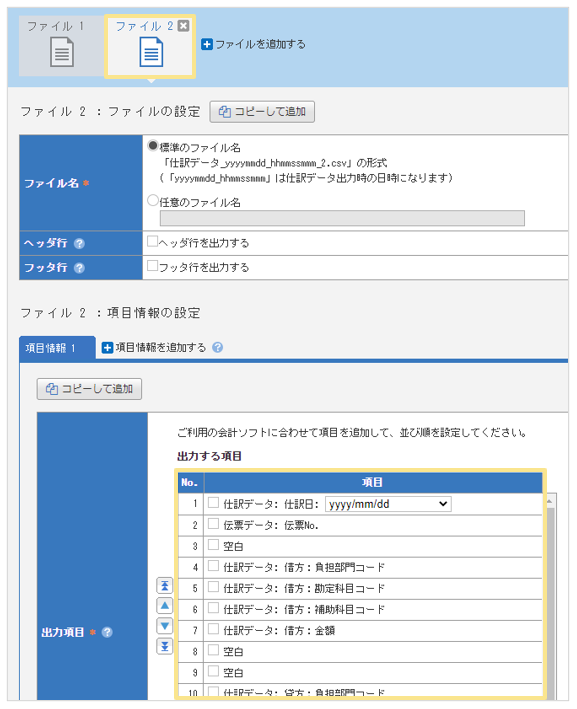This screenshot has height=709, width=577.
Task: Click the plus icon for ファイルを追加する
Action: 207,44
